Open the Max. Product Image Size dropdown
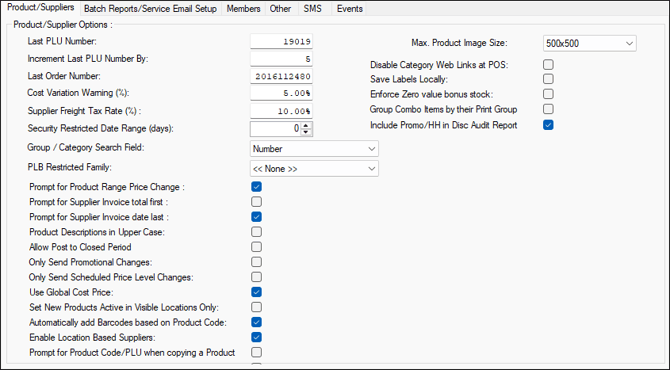 pos(590,43)
